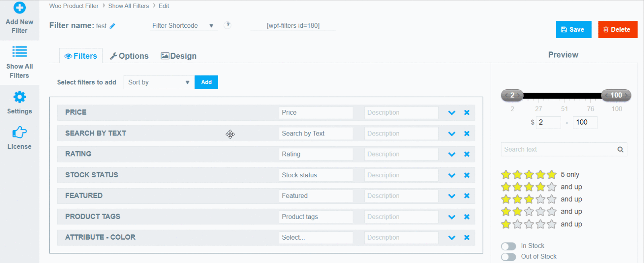This screenshot has height=263, width=644.
Task: Open the Filter Shortcode dropdown
Action: click(x=183, y=26)
